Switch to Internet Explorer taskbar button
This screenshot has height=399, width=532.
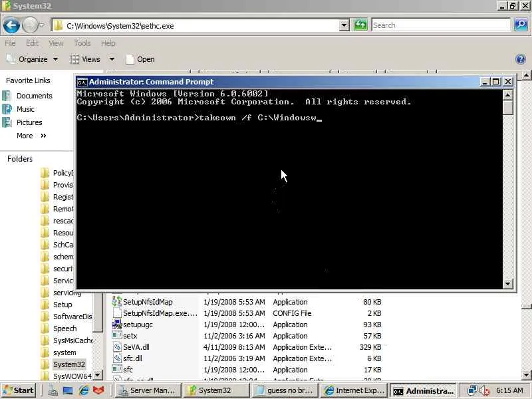354,390
